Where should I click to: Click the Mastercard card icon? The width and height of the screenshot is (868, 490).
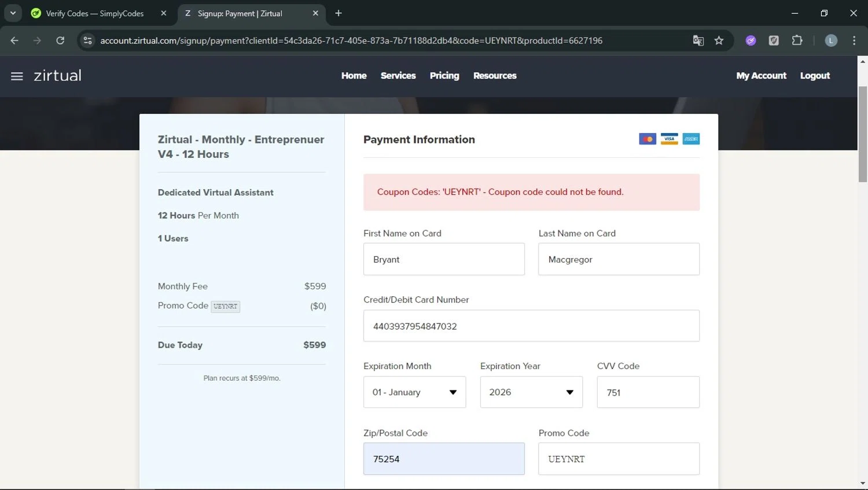pos(648,139)
